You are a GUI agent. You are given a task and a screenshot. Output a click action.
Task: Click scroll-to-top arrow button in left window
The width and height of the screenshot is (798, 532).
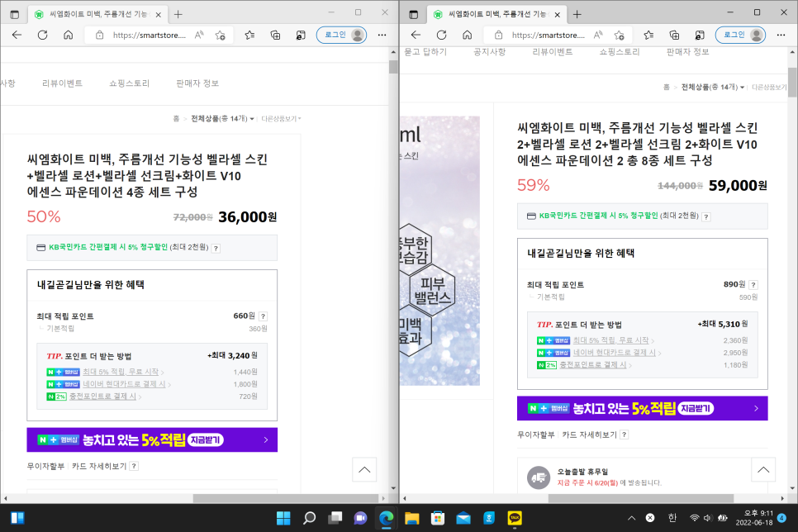364,469
